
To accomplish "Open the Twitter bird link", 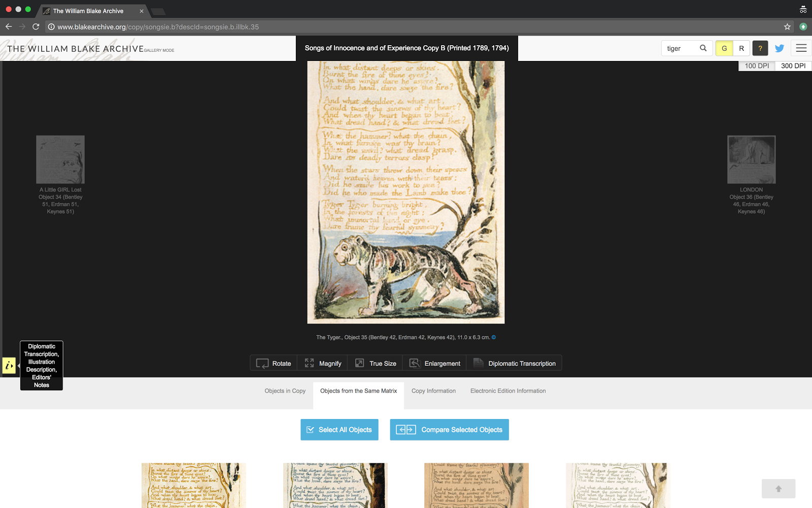I will click(x=780, y=48).
